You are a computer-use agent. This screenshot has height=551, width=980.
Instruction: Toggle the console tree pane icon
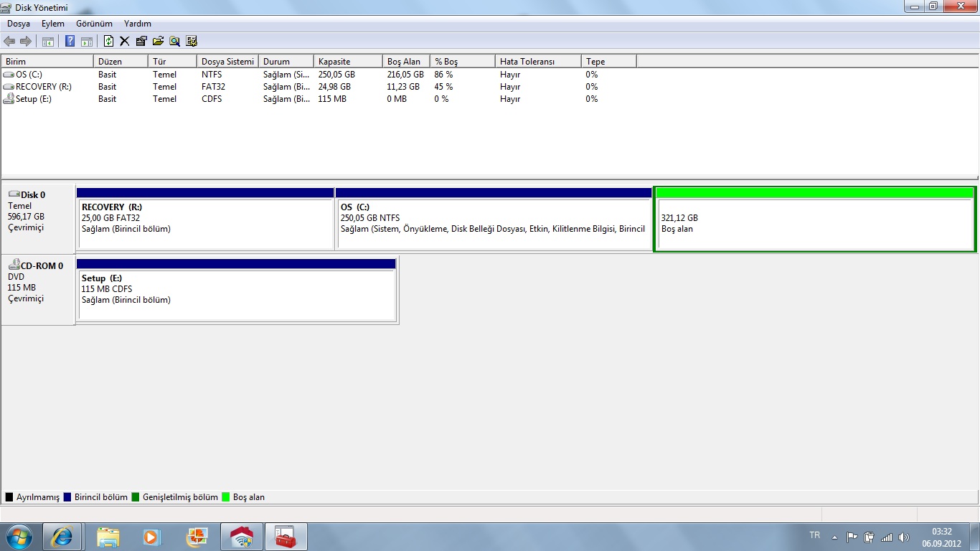(48, 42)
